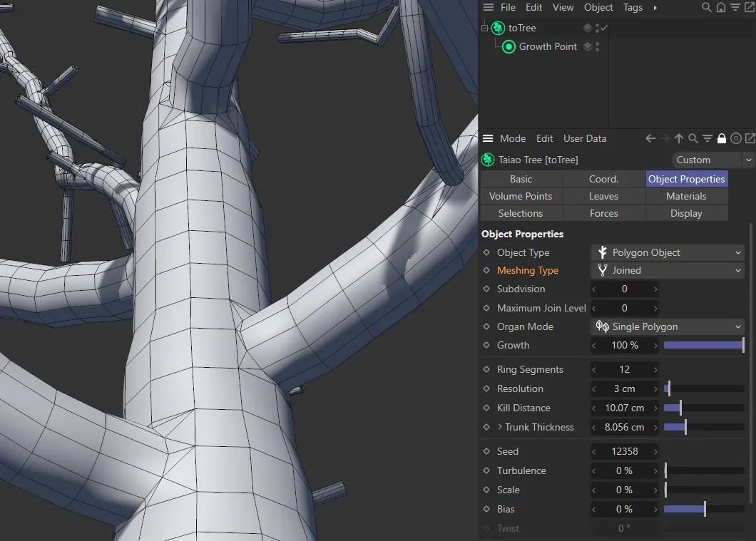Screen dimensions: 756x541
Task: Click the Bias slider
Action: pos(704,509)
